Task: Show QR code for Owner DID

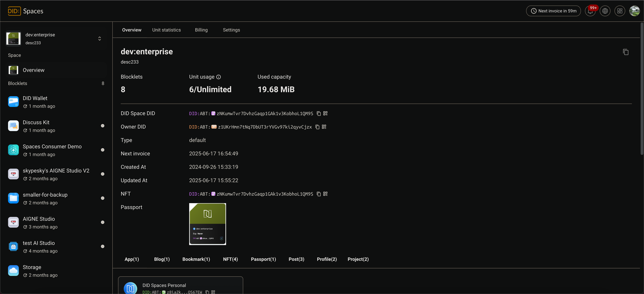Action: (x=324, y=127)
